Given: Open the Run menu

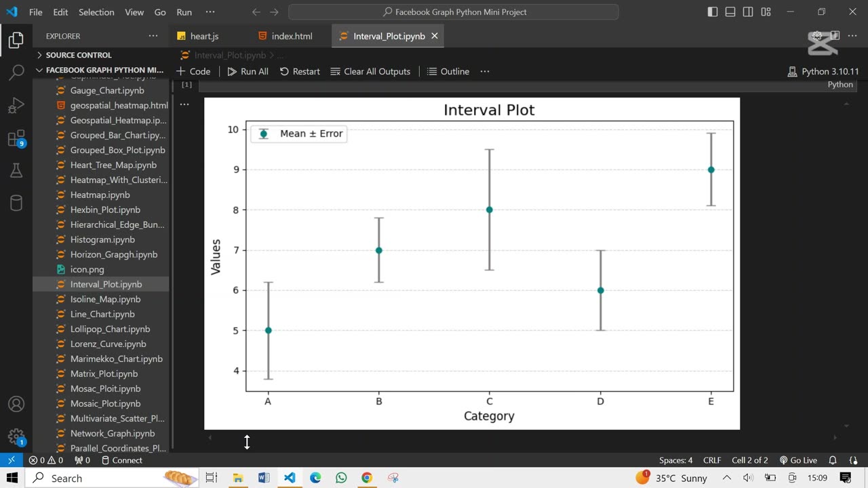Looking at the screenshot, I should 184,12.
